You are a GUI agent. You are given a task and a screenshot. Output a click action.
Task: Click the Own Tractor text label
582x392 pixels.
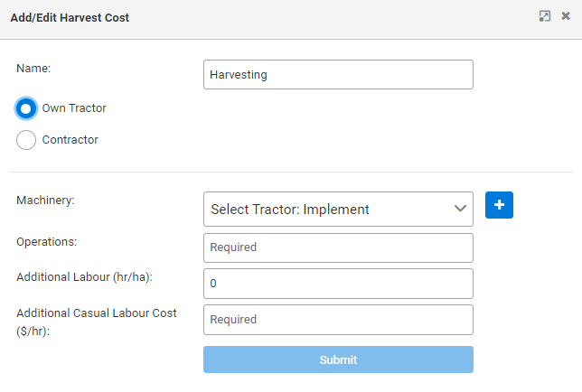tap(74, 108)
